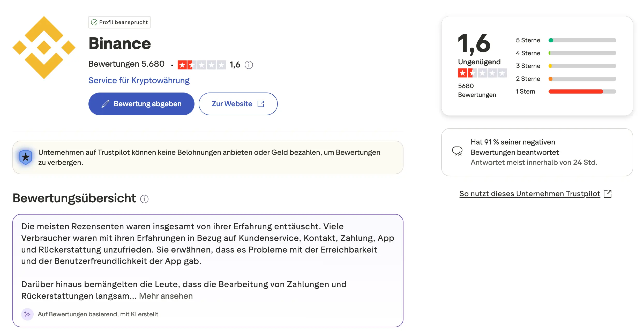This screenshot has height=336, width=644.
Task: Click the external link icon in Zur Website
Action: click(x=261, y=104)
